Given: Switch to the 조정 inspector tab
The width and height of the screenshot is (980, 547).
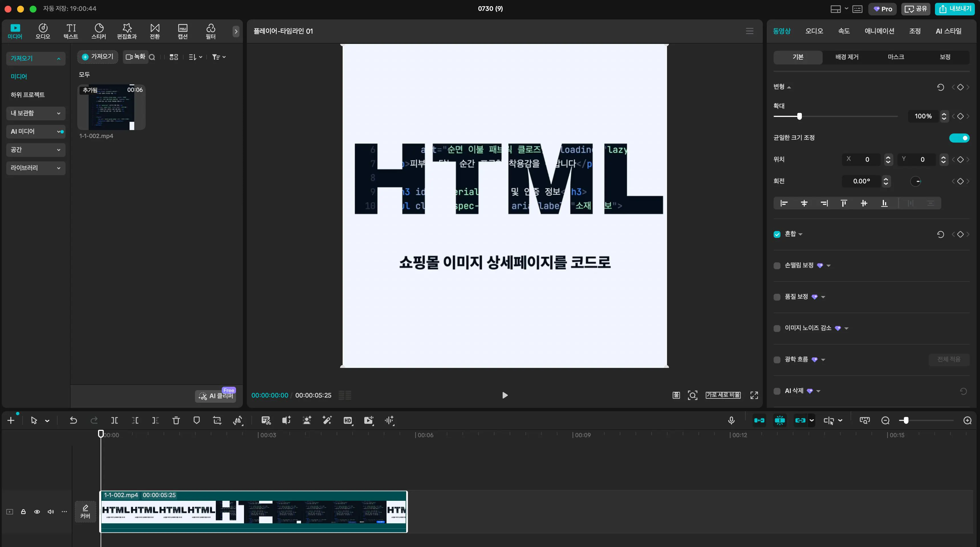Looking at the screenshot, I should click(x=914, y=31).
